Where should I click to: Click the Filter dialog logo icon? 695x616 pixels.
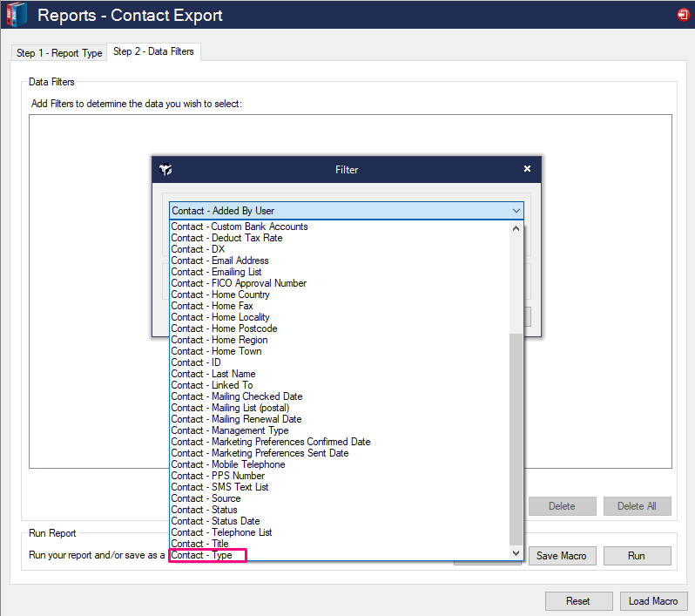165,169
